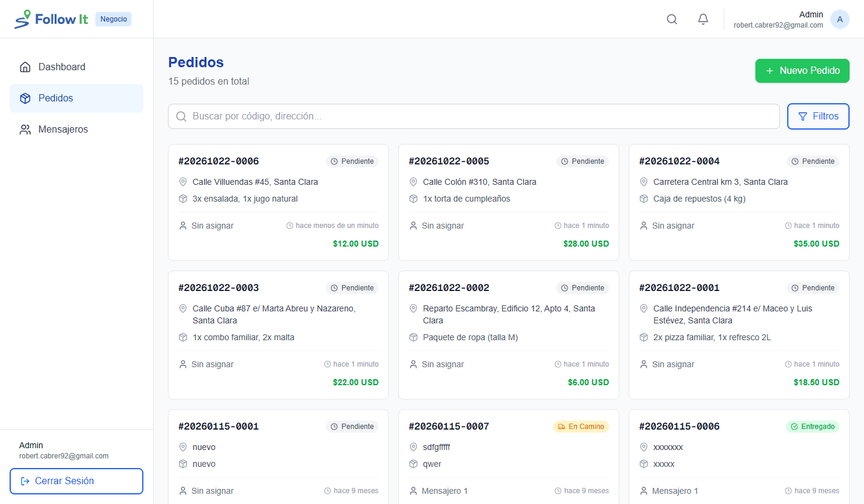Click Pendiente status on order #20261022-0004
This screenshot has height=504, width=864.
[x=813, y=161]
